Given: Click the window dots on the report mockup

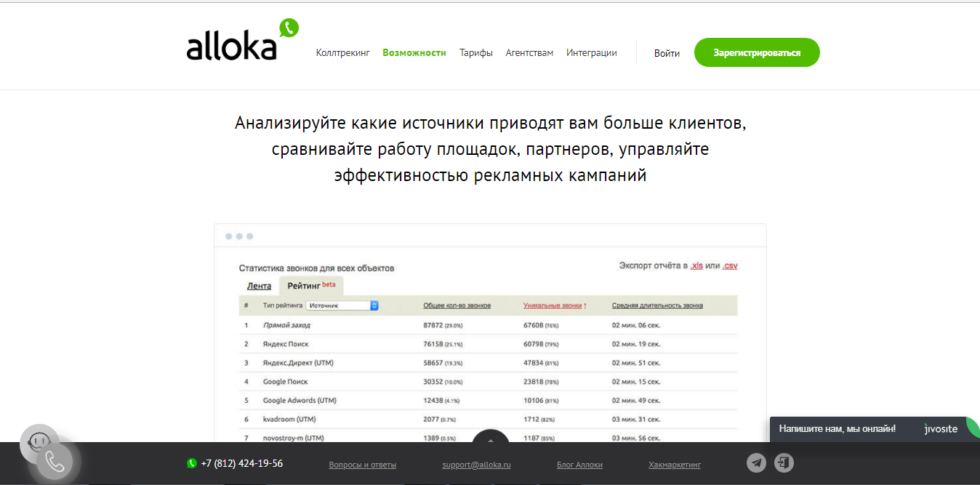Looking at the screenshot, I should [x=241, y=235].
